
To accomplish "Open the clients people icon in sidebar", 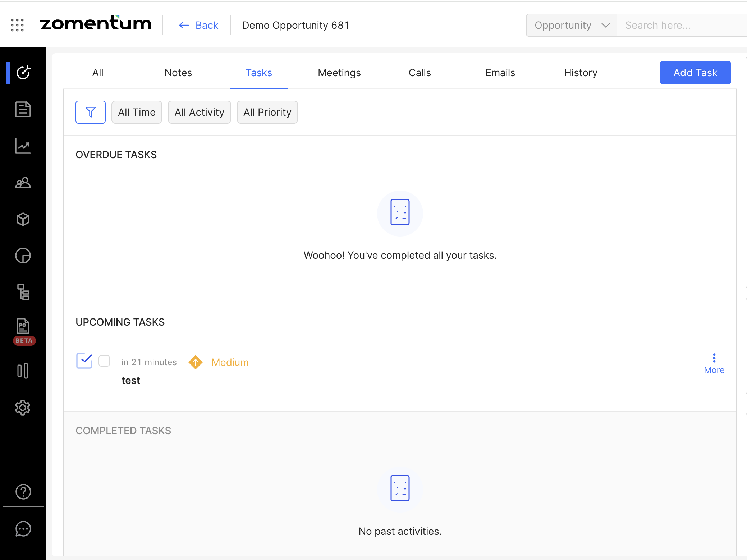I will (x=23, y=183).
